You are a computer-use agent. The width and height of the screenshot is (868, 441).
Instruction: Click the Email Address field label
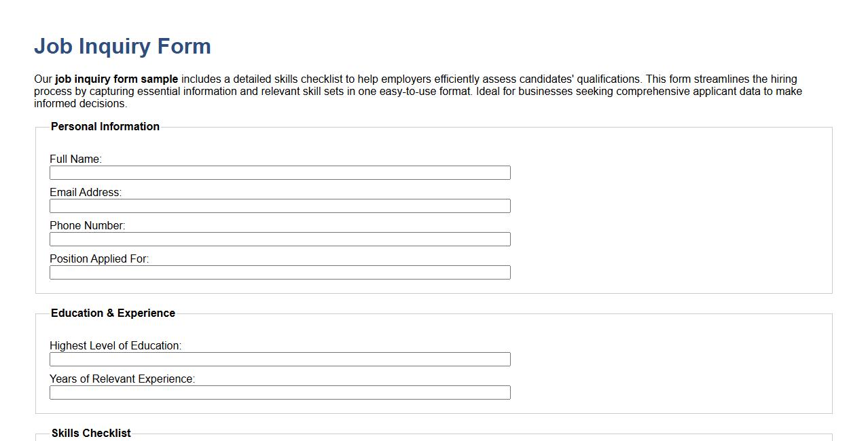pyautogui.click(x=86, y=192)
